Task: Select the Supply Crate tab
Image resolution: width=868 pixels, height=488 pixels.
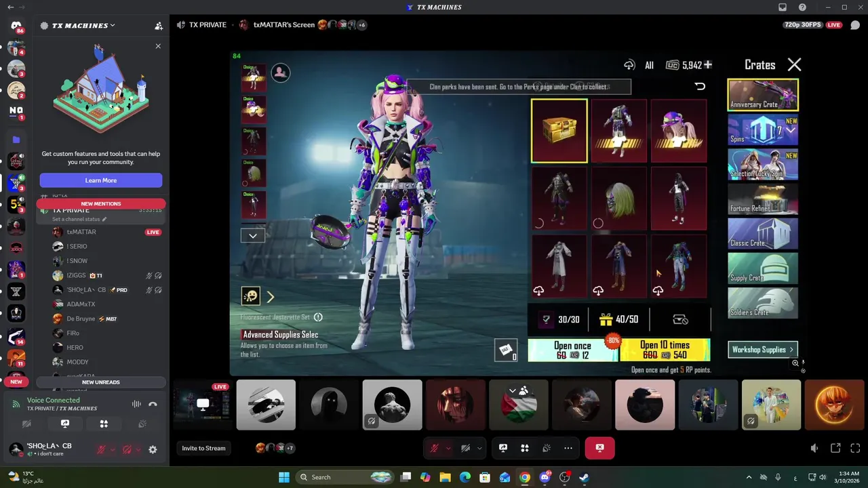Action: click(763, 268)
